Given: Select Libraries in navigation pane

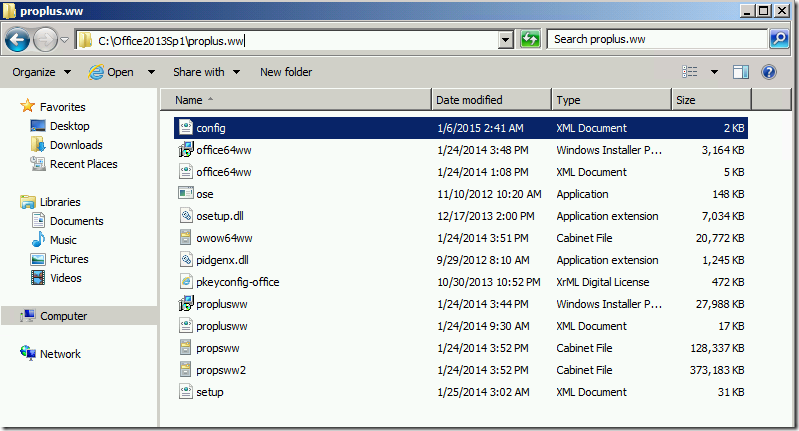Looking at the screenshot, I should (x=60, y=202).
